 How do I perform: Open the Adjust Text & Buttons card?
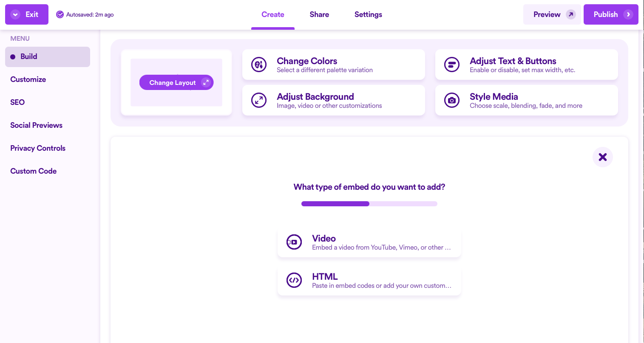click(x=527, y=65)
